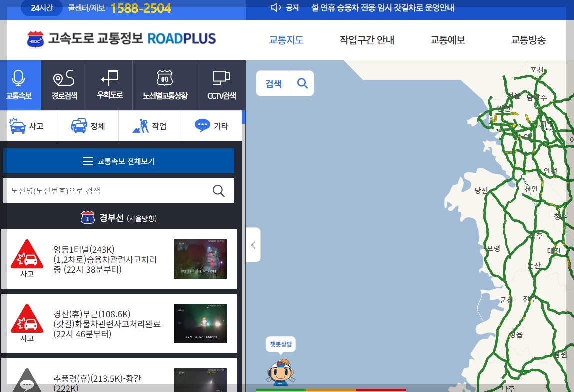Click the 포천 label on the map
Screen dimensions: 574x392
click(x=537, y=70)
